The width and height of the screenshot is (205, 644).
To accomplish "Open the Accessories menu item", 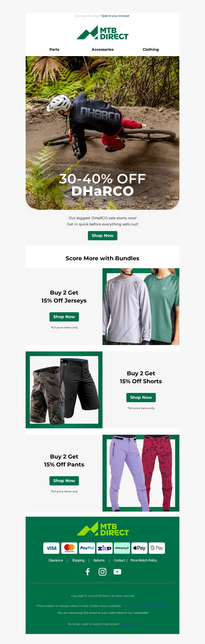I will pos(102,49).
